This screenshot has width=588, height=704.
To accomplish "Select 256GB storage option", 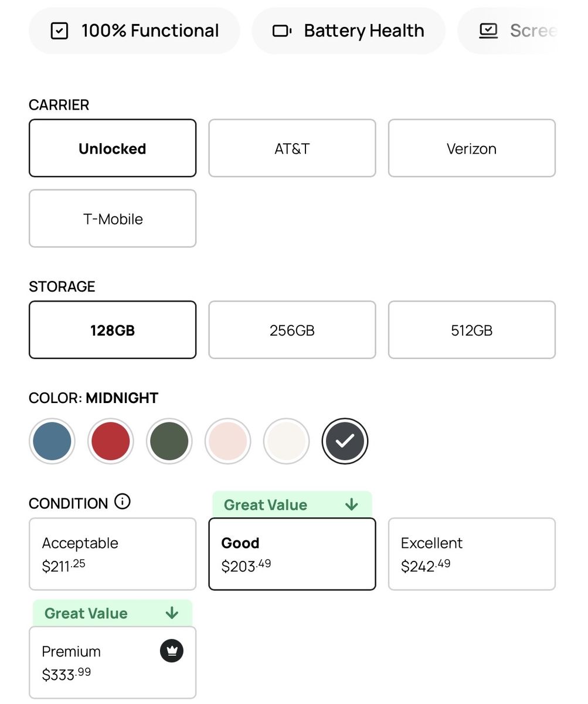I will (x=292, y=330).
